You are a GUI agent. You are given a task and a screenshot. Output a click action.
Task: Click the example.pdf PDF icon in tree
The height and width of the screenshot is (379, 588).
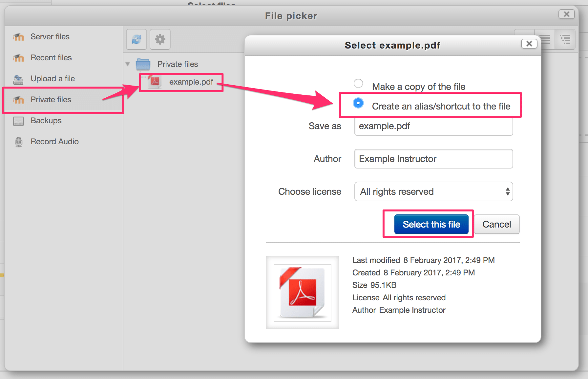(x=155, y=82)
